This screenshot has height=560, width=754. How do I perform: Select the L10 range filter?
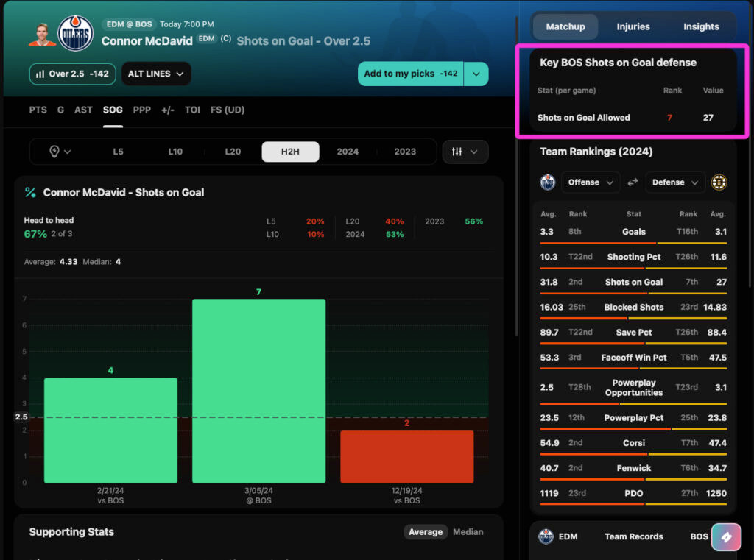point(175,152)
